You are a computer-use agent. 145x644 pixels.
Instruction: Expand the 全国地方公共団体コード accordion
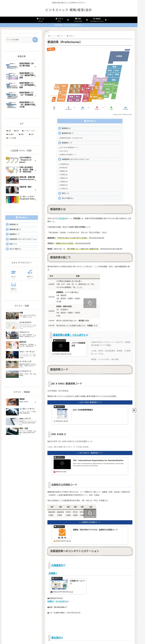tap(90, 522)
